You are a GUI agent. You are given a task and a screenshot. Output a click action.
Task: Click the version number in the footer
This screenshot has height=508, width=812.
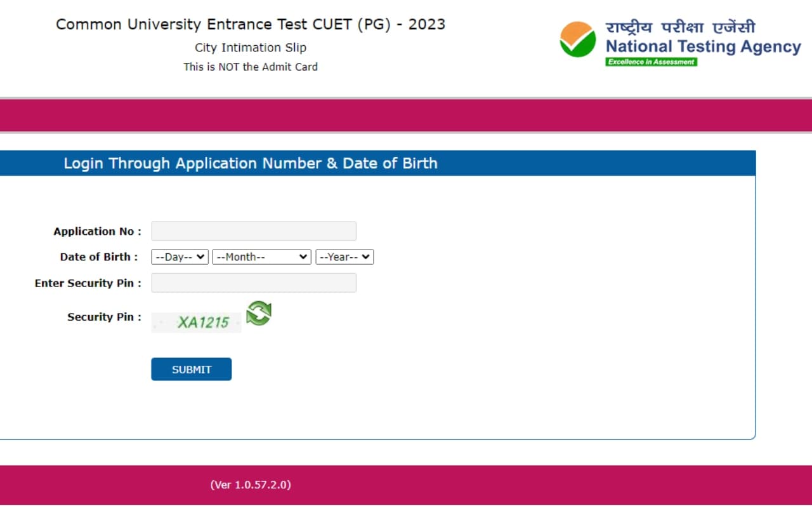click(251, 485)
